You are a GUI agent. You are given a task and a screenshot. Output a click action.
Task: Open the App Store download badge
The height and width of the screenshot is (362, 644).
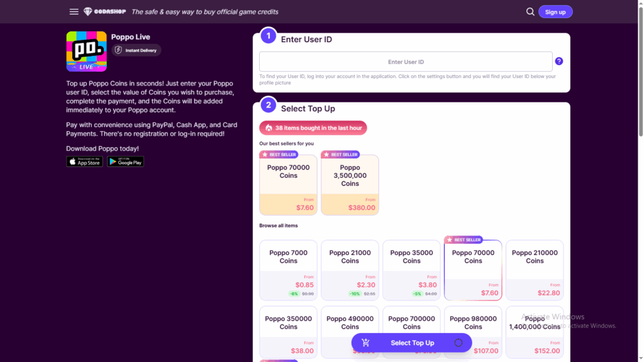(84, 162)
